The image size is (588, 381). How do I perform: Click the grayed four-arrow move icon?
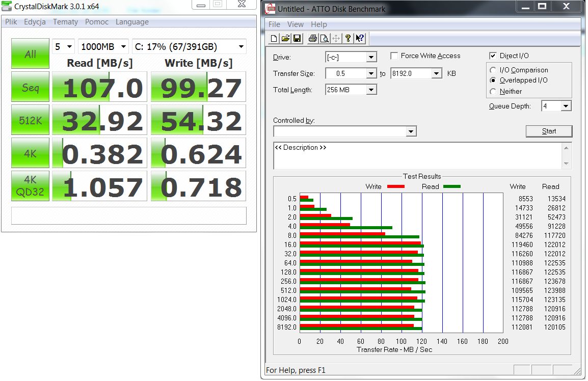point(336,38)
